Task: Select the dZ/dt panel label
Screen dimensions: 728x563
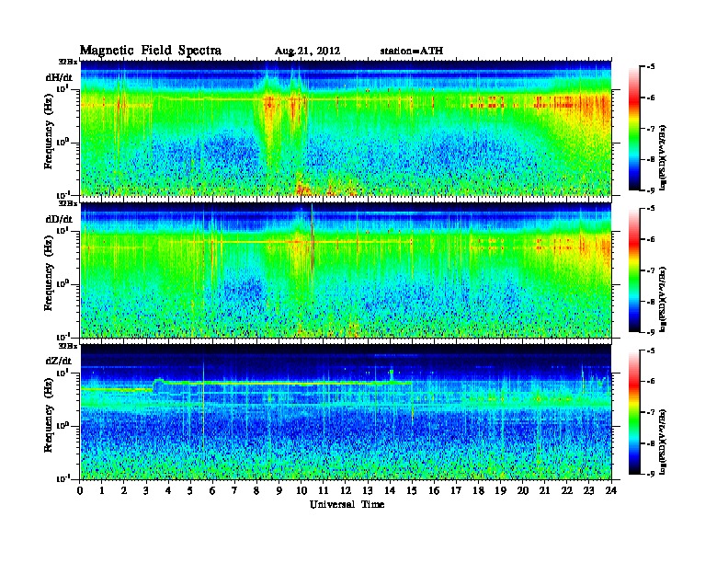Action: pyautogui.click(x=59, y=361)
